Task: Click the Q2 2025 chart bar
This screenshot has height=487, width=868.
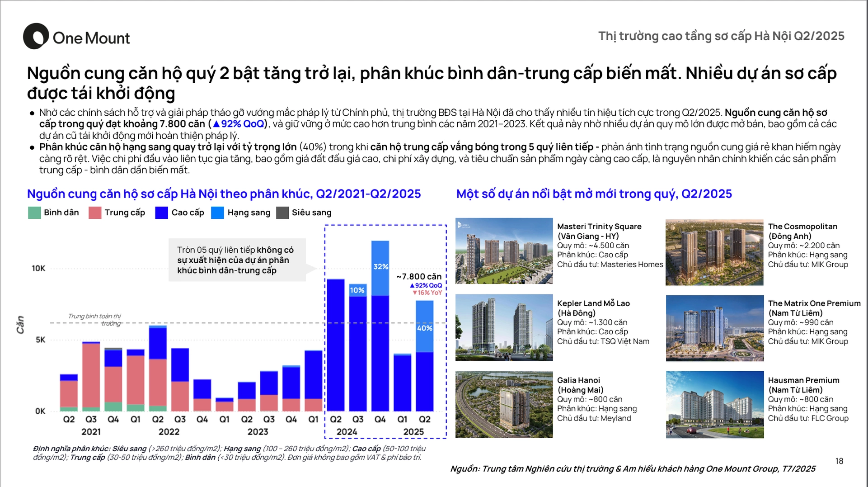Action: [x=425, y=356]
